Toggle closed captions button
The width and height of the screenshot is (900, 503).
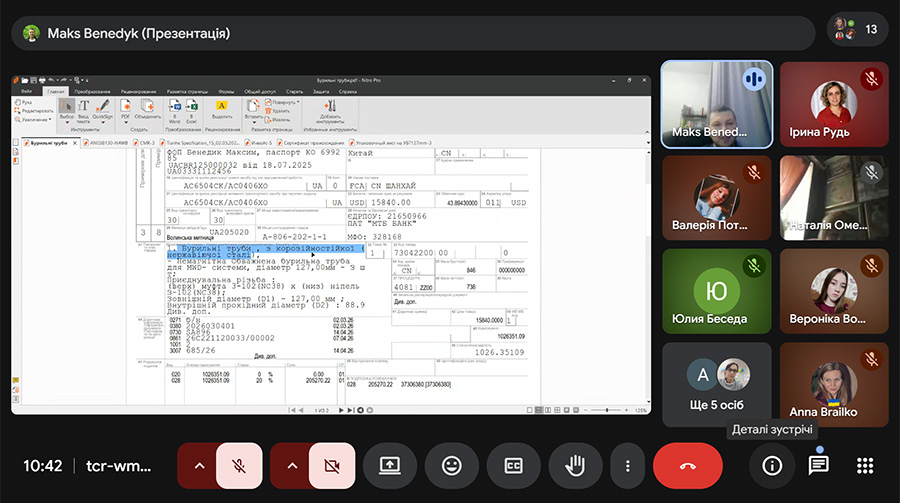514,466
